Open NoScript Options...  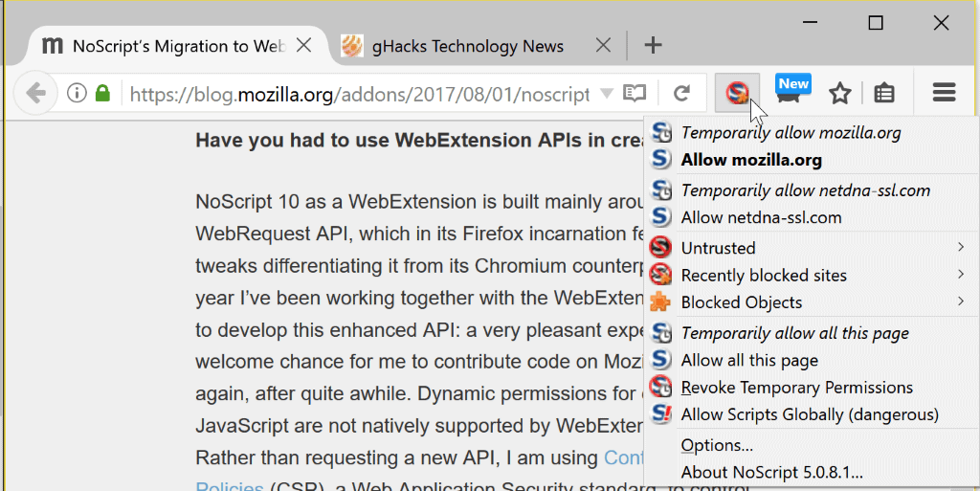point(811,445)
